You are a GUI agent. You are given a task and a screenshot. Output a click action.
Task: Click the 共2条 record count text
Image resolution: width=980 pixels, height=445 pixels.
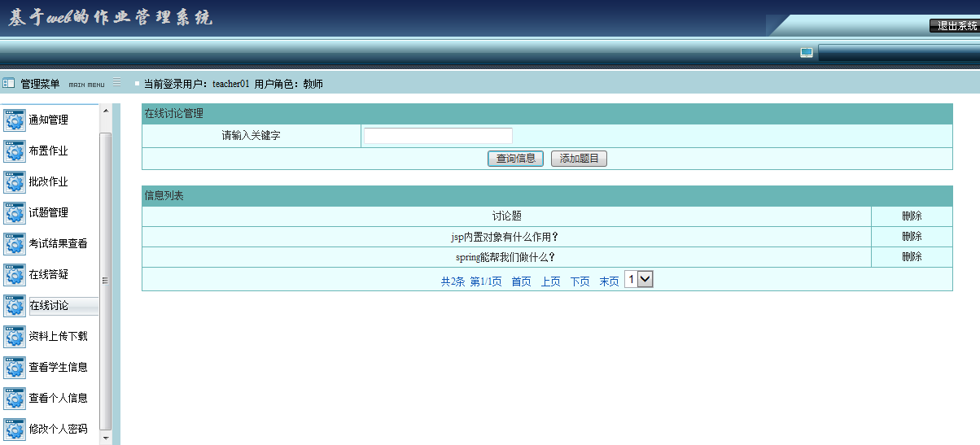[453, 281]
